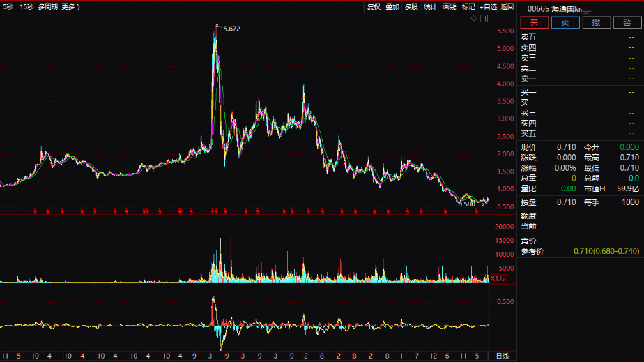Select the 卖二 order book row

point(580,68)
